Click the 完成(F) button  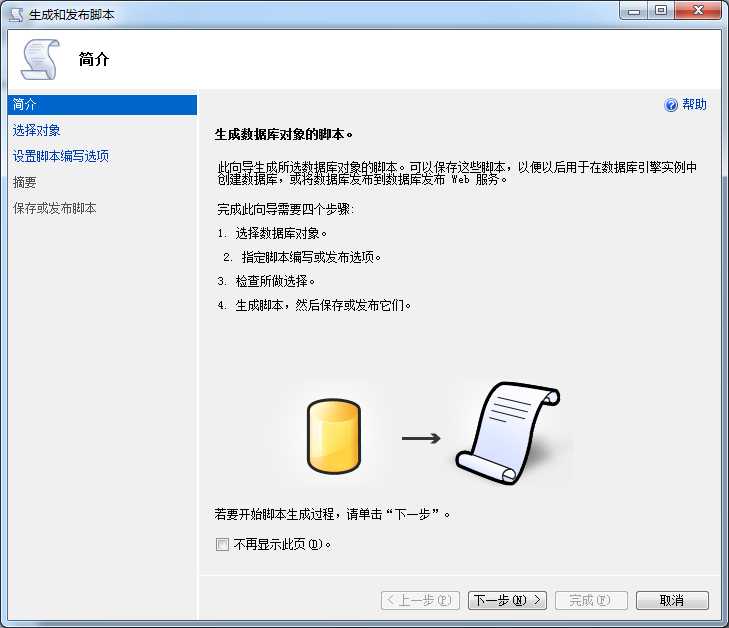point(591,600)
